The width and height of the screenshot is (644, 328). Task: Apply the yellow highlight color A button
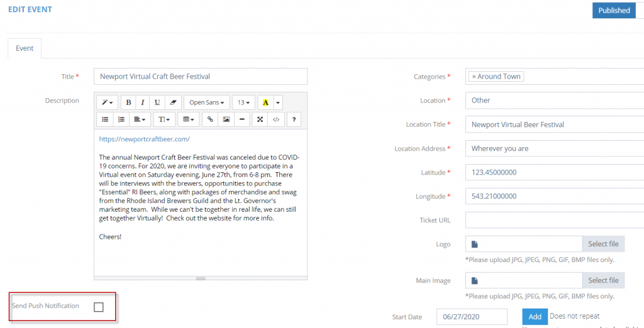265,102
